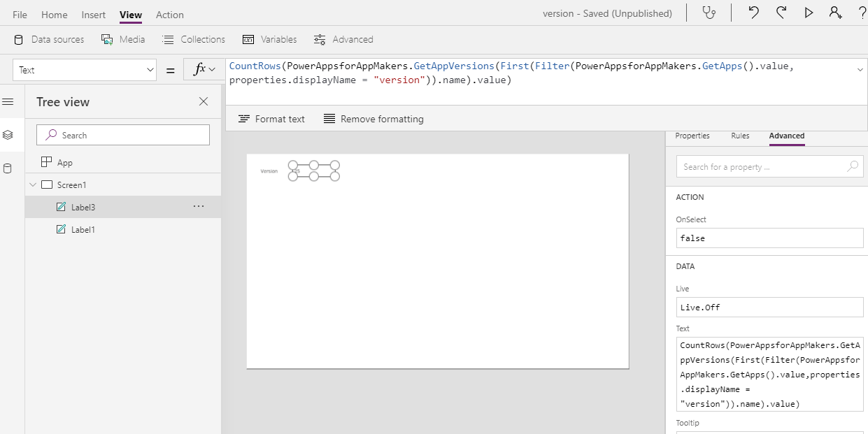Open Collections in the ribbon
Screen dimensions: 868x434
coord(194,39)
